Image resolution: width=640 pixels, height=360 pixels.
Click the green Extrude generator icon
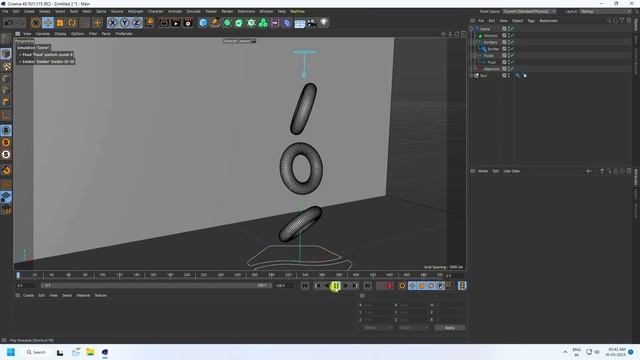coord(239,23)
